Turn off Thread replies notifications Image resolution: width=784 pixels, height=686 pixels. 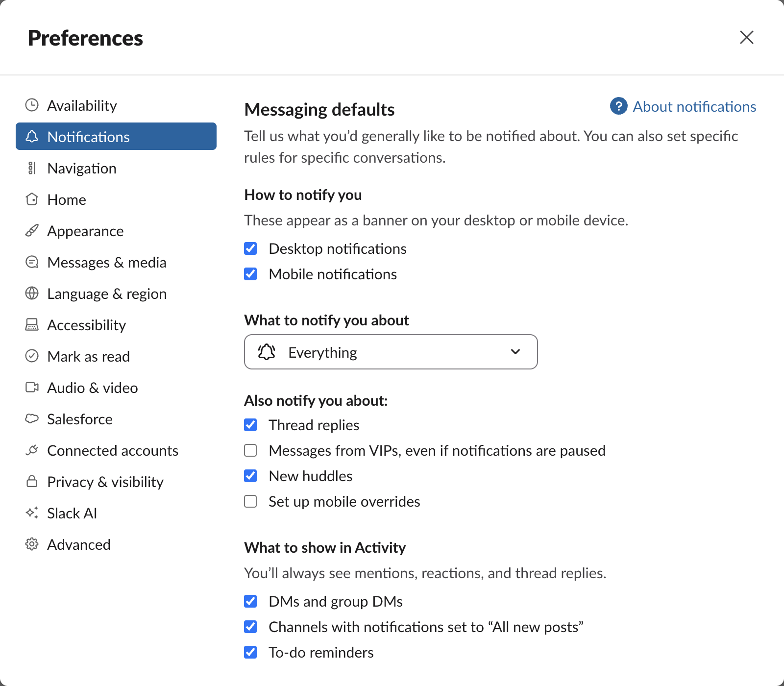coord(250,425)
